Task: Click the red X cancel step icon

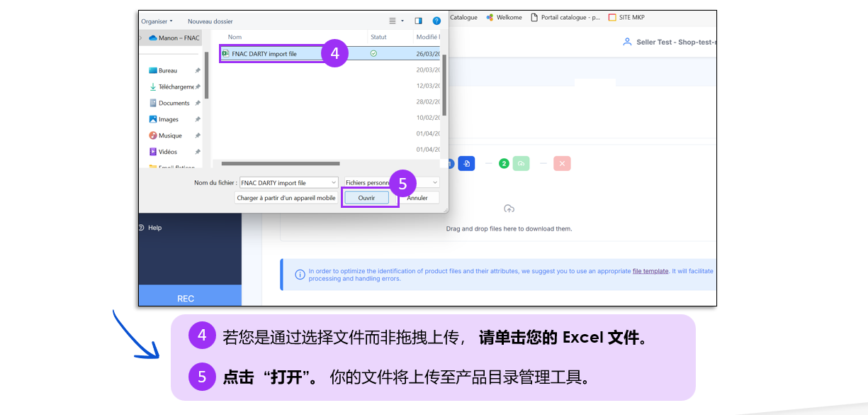Action: point(562,164)
